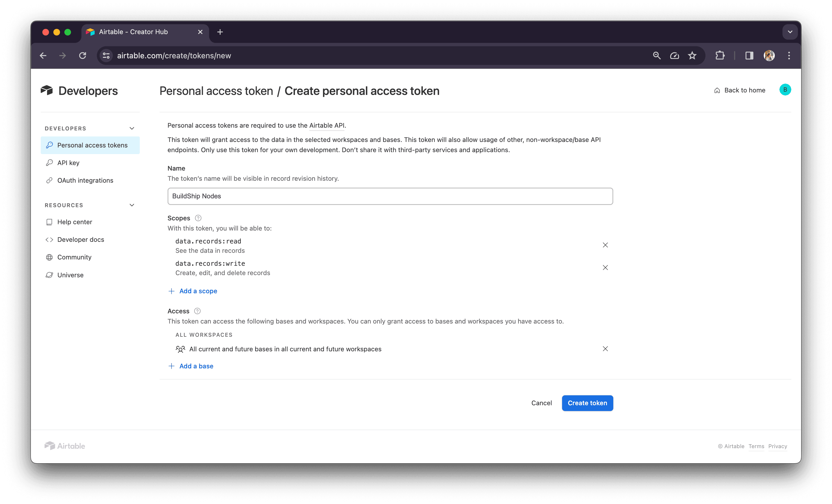The image size is (832, 504).
Task: Open the Access help tooltip icon
Action: click(198, 311)
